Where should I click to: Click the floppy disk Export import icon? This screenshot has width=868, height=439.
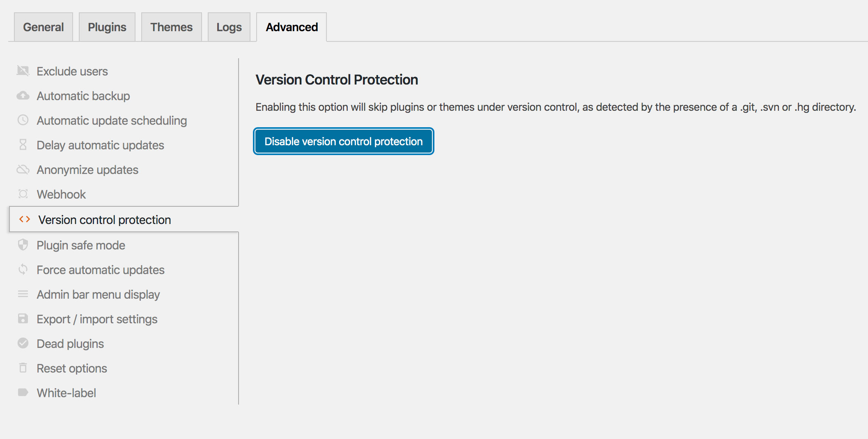23,319
